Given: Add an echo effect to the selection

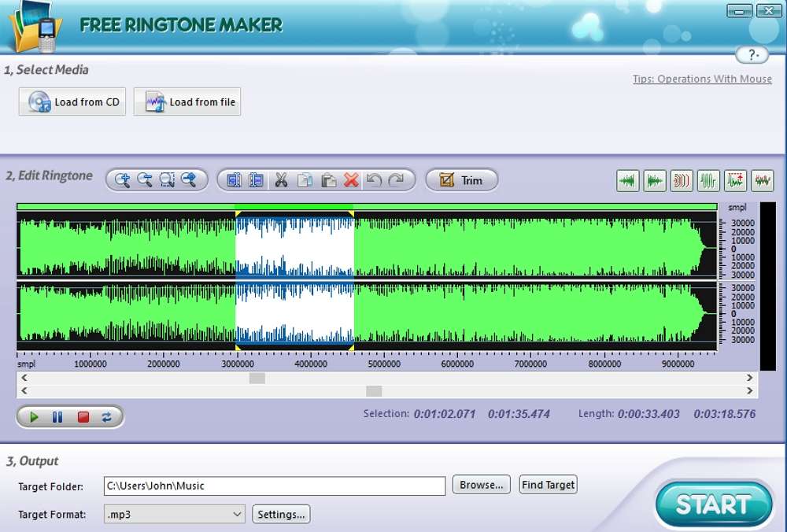Looking at the screenshot, I should [x=682, y=180].
